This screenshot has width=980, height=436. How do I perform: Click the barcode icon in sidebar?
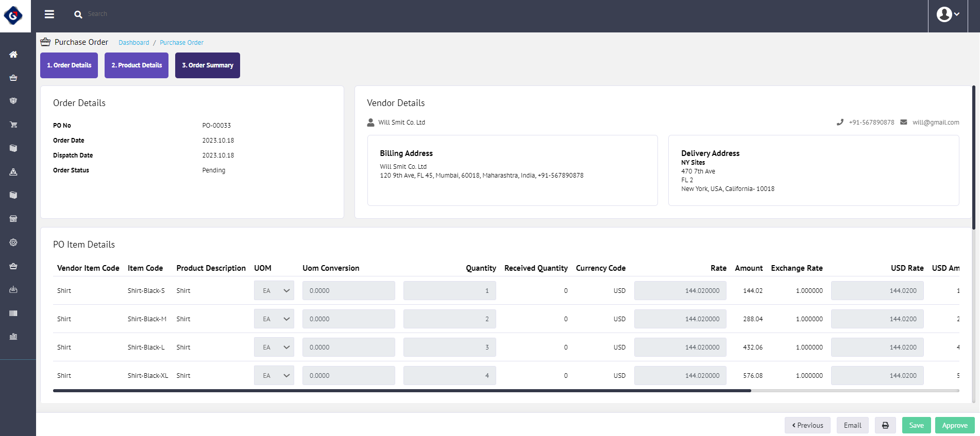(13, 313)
